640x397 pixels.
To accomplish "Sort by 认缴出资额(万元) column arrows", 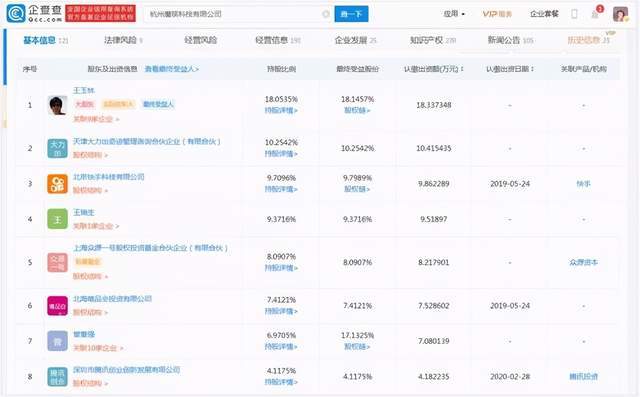I will pos(462,69).
